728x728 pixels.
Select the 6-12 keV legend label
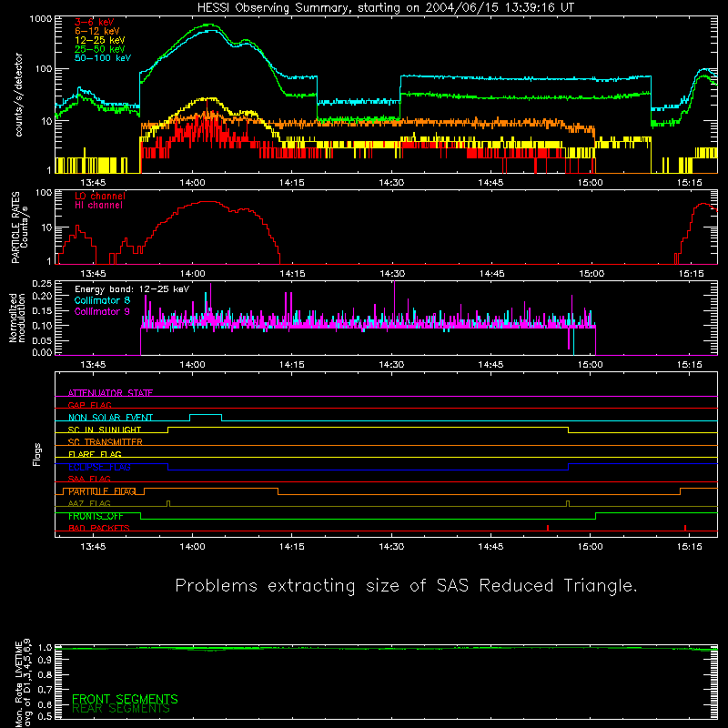pos(97,31)
